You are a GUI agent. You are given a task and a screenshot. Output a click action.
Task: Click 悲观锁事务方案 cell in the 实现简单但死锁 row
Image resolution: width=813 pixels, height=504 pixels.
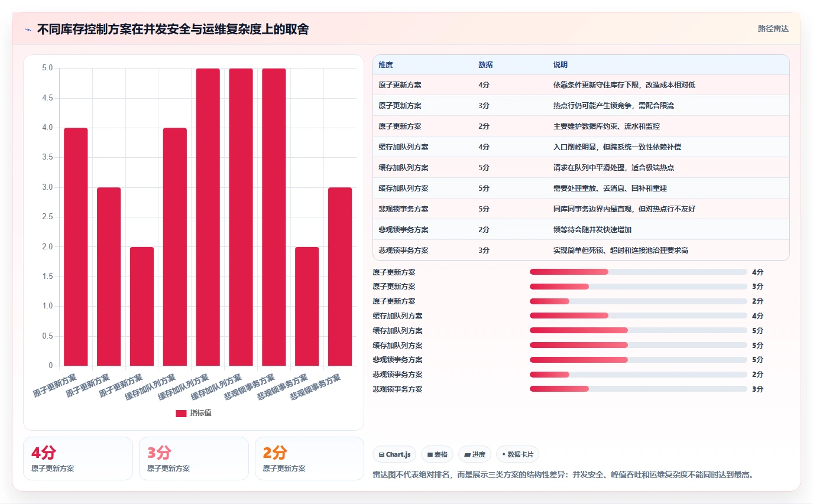[x=404, y=251]
